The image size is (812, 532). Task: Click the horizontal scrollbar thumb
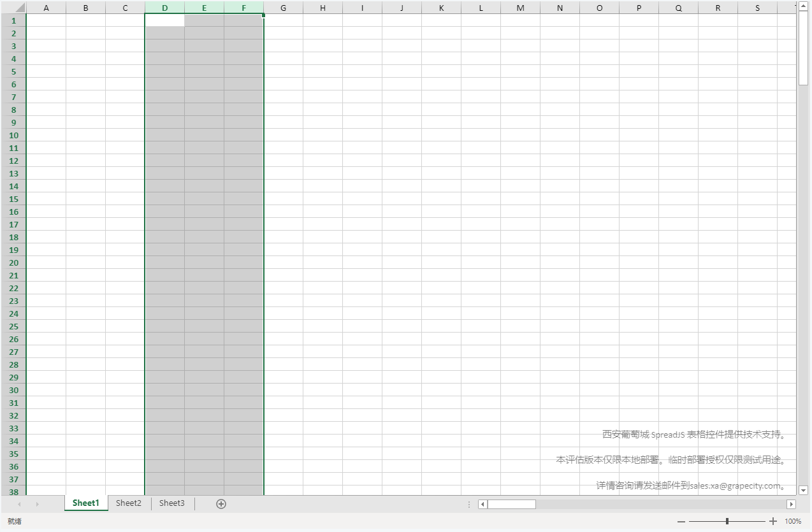point(511,504)
